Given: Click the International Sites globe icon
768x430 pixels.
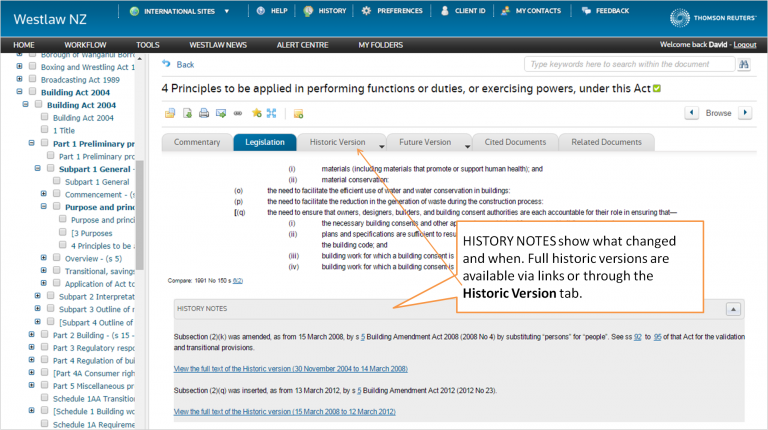Looking at the screenshot, I should [134, 11].
